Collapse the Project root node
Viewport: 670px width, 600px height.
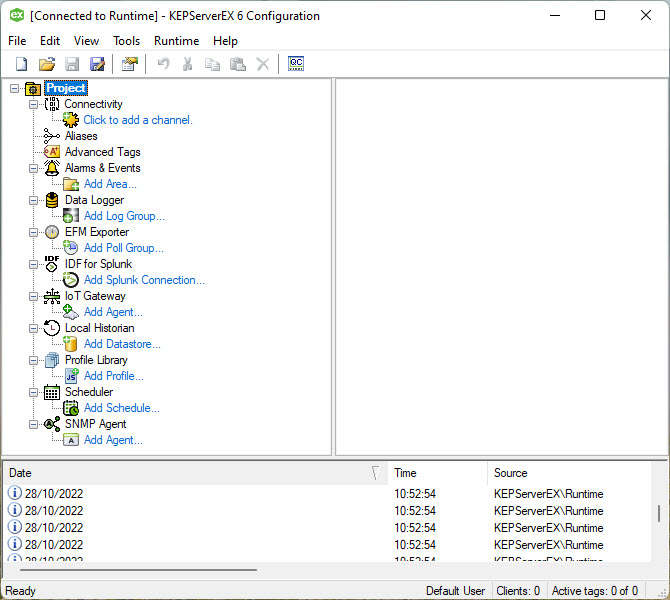14,88
